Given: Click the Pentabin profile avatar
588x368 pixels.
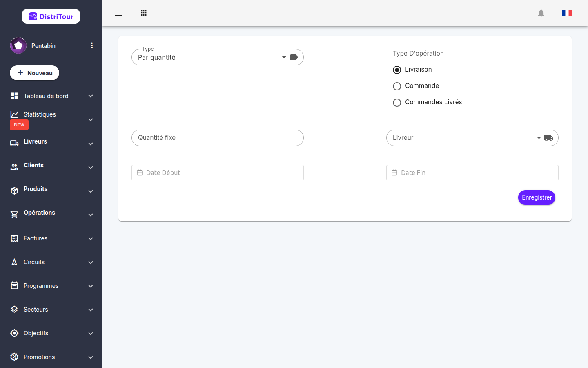Looking at the screenshot, I should coord(18,45).
